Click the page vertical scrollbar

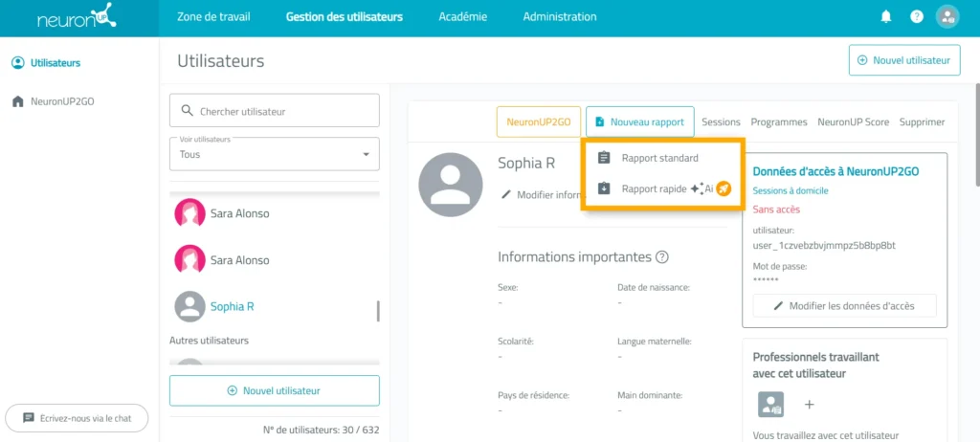pyautogui.click(x=976, y=134)
